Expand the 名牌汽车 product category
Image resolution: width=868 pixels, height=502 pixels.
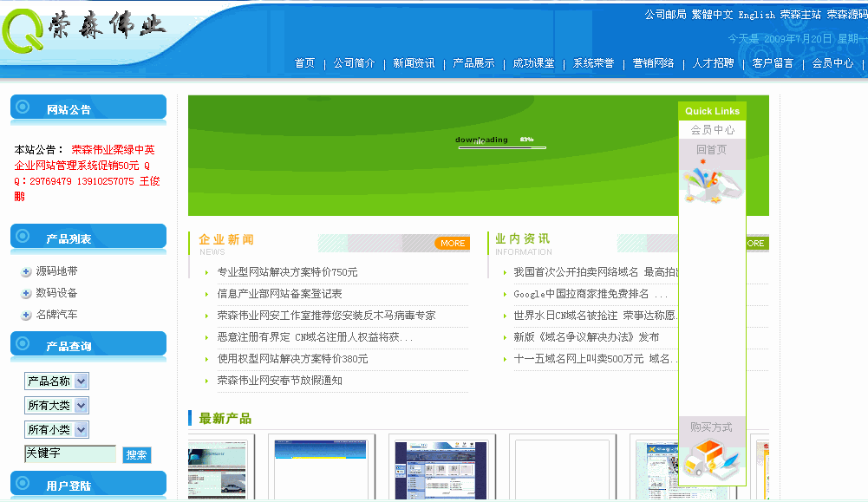pyautogui.click(x=26, y=316)
